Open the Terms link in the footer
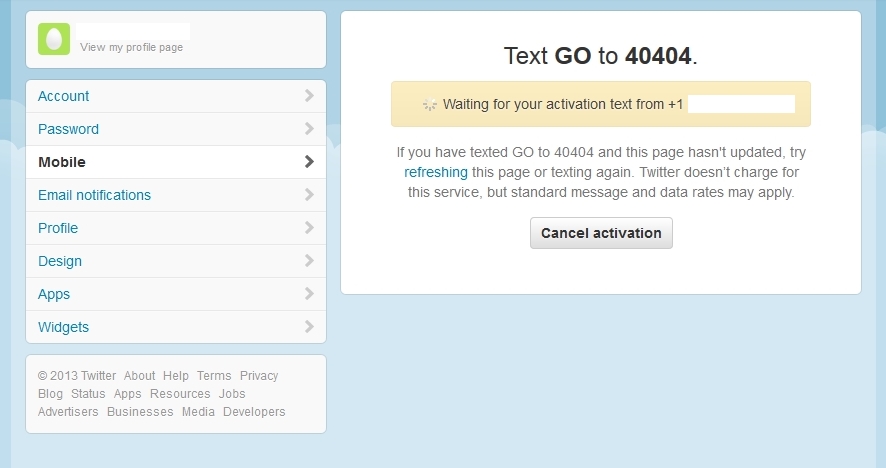 (x=214, y=376)
